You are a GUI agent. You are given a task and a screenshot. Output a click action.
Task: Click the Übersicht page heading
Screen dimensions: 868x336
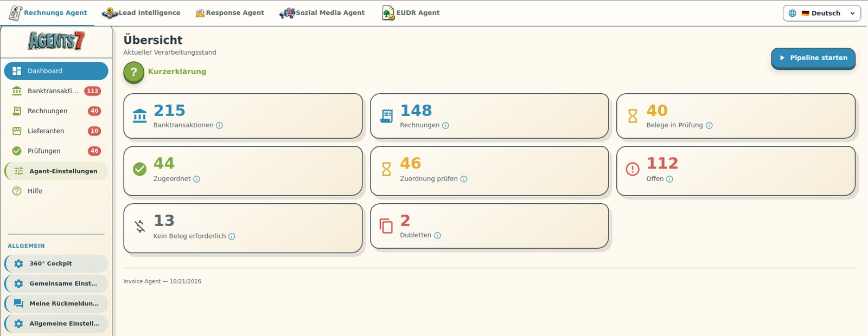pyautogui.click(x=153, y=40)
